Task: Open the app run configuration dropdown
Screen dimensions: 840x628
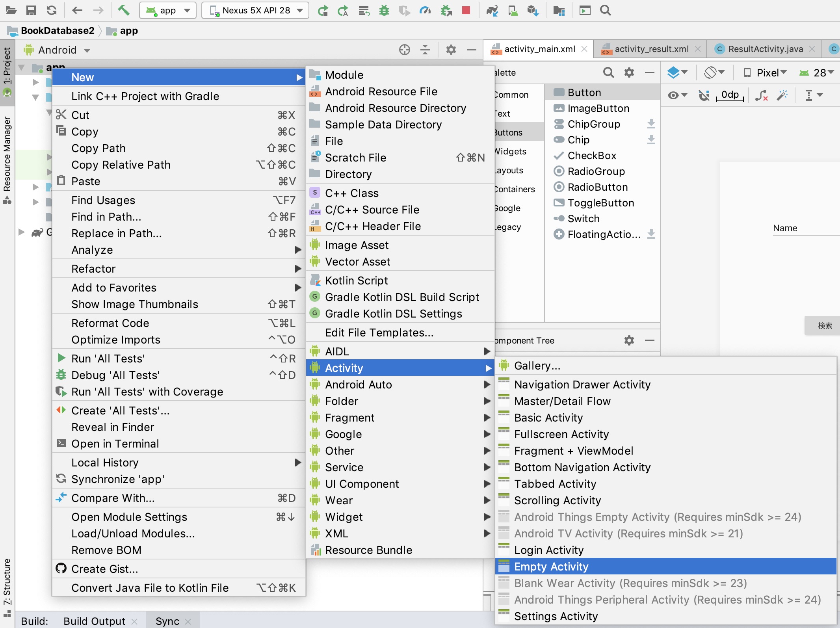Action: (x=168, y=10)
